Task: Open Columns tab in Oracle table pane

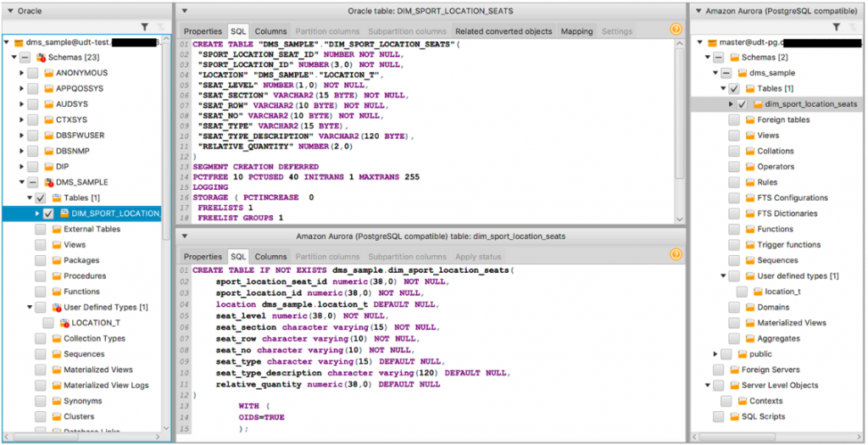Action: point(270,31)
